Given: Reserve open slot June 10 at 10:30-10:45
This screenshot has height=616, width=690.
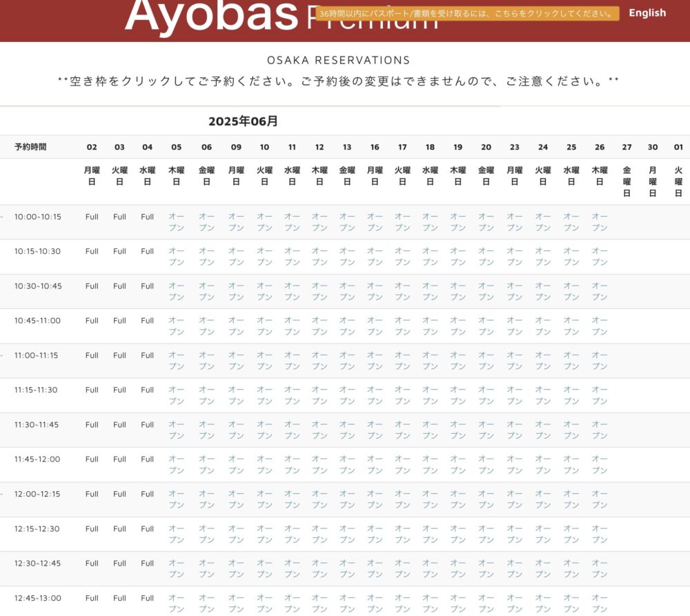Looking at the screenshot, I should tap(264, 291).
